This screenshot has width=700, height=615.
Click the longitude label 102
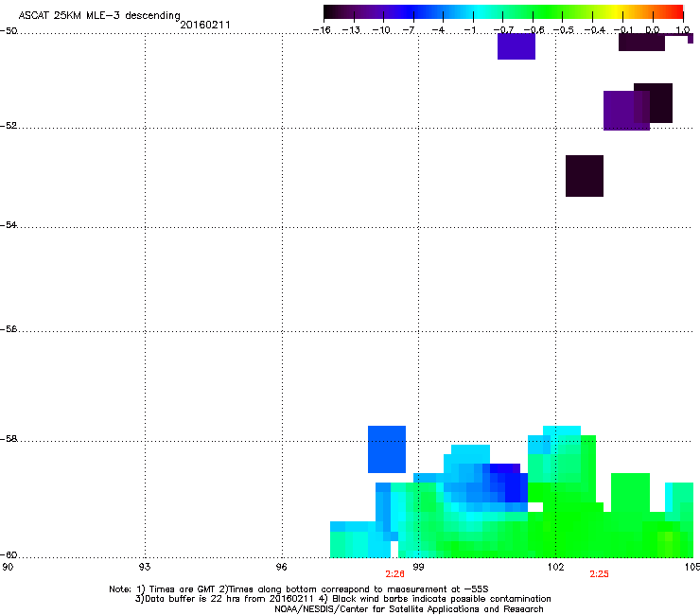(555, 567)
